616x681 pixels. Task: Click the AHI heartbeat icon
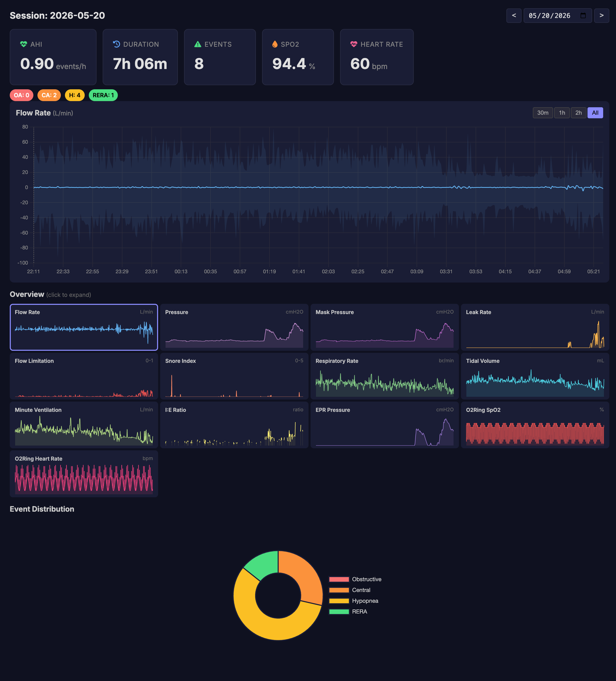[x=23, y=44]
